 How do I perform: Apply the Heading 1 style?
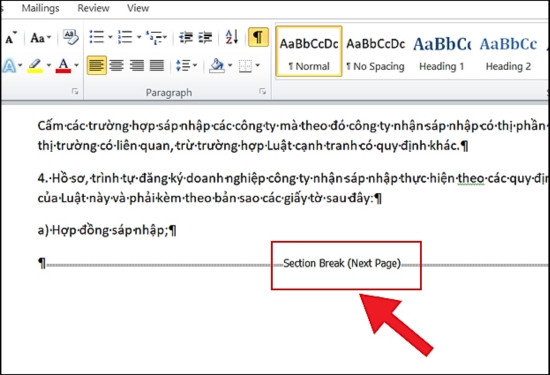[x=442, y=51]
